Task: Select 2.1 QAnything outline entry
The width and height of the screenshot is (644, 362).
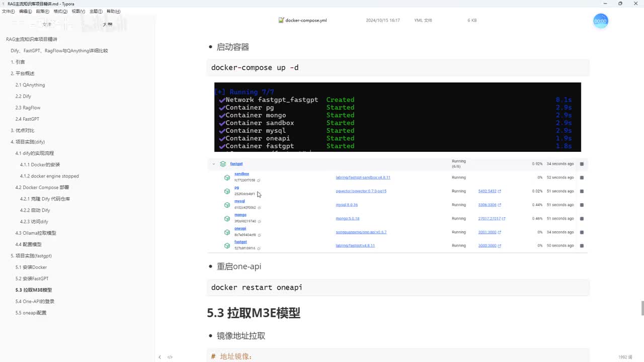Action: tap(30, 85)
